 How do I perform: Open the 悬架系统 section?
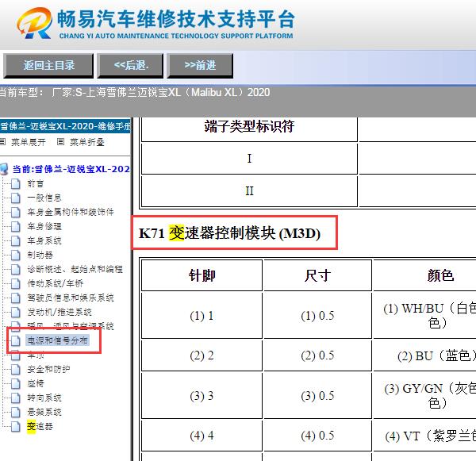[x=44, y=412]
